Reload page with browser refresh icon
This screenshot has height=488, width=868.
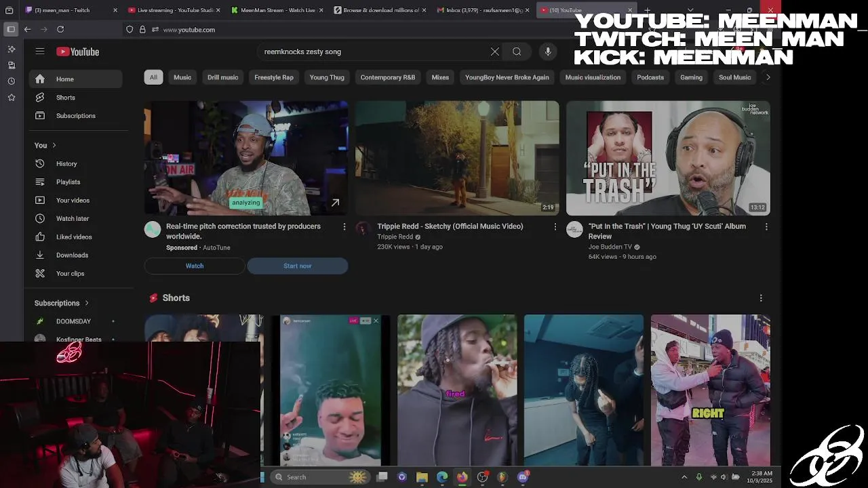click(x=60, y=29)
